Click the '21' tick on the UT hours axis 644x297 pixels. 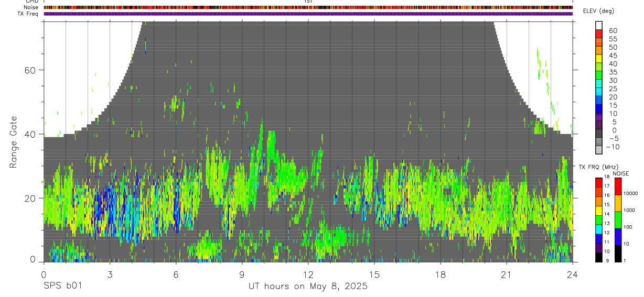pos(506,274)
